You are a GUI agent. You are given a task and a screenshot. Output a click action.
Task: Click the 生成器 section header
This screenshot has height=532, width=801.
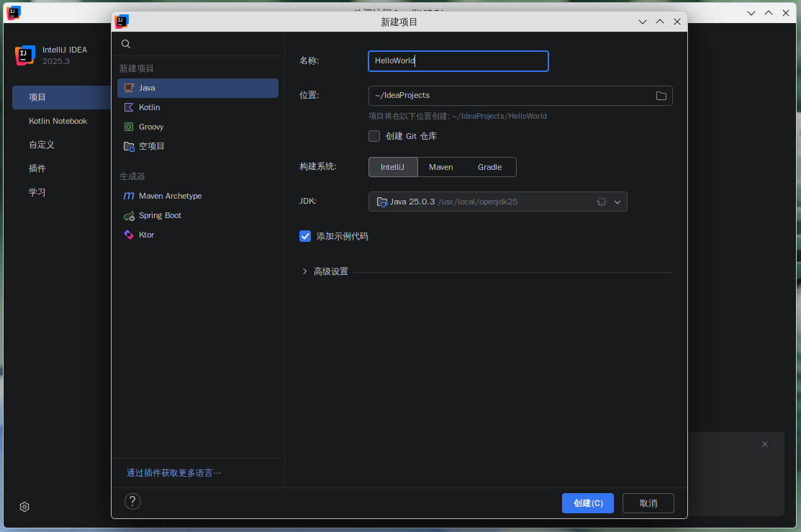132,176
